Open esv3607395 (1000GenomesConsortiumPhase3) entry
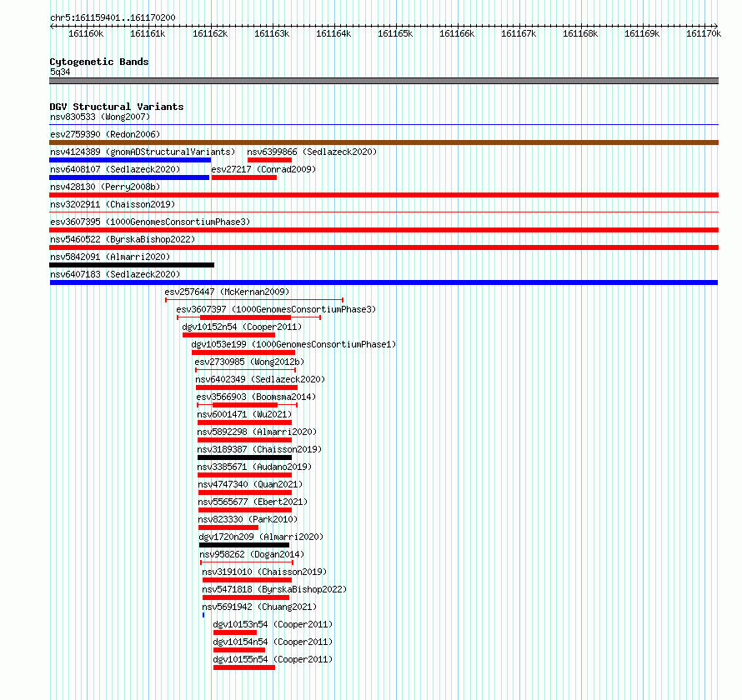The height and width of the screenshot is (700, 742). (150, 222)
